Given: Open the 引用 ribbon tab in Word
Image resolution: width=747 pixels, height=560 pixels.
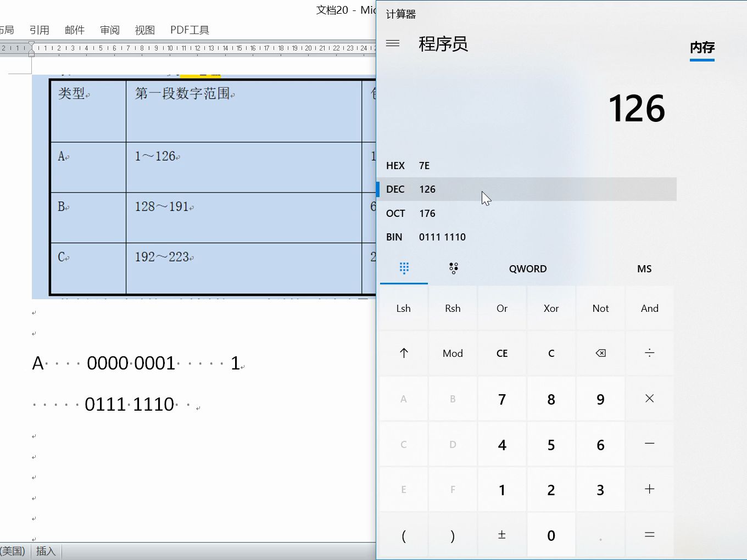Looking at the screenshot, I should (40, 30).
